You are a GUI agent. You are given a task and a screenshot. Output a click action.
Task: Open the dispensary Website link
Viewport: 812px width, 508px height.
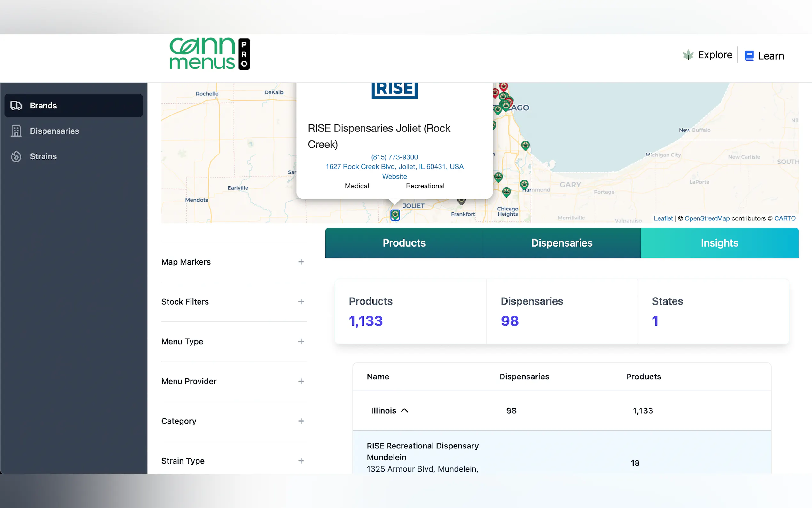click(394, 176)
